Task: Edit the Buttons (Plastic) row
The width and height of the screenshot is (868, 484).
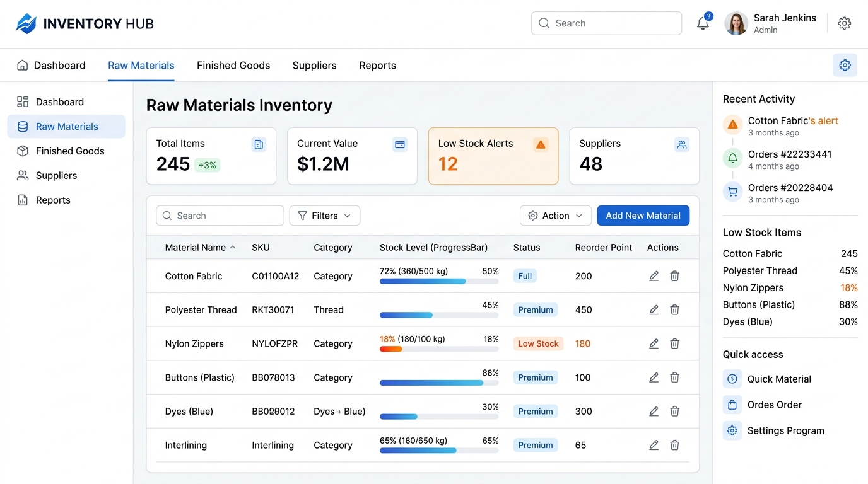Action: tap(654, 377)
